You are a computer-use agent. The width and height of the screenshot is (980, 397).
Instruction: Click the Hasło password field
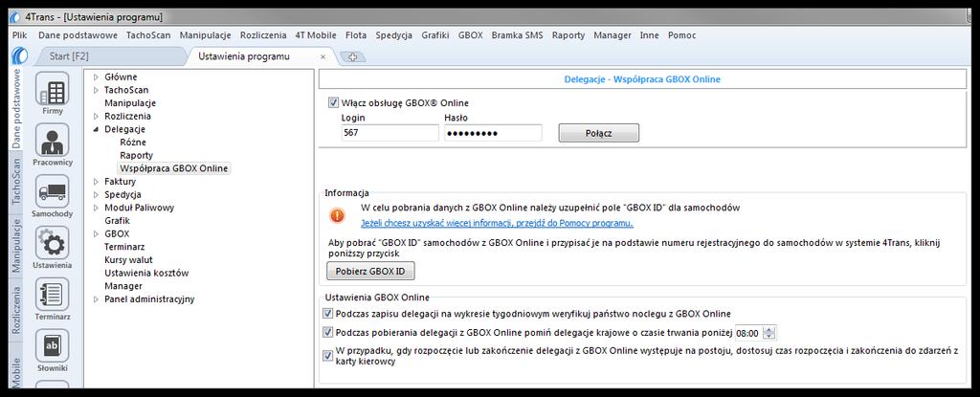coord(493,133)
